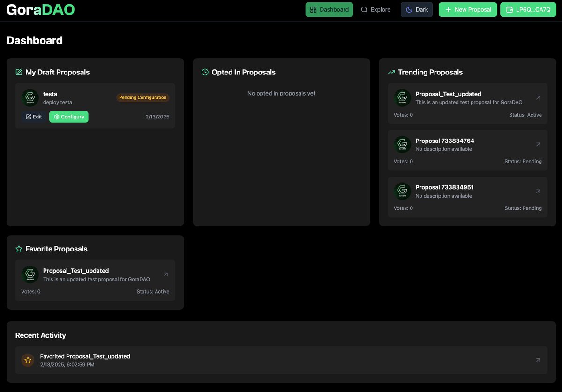Screen dimensions: 562x392
Task: Click the My Draft Proposals pencil icon
Action: click(19, 72)
